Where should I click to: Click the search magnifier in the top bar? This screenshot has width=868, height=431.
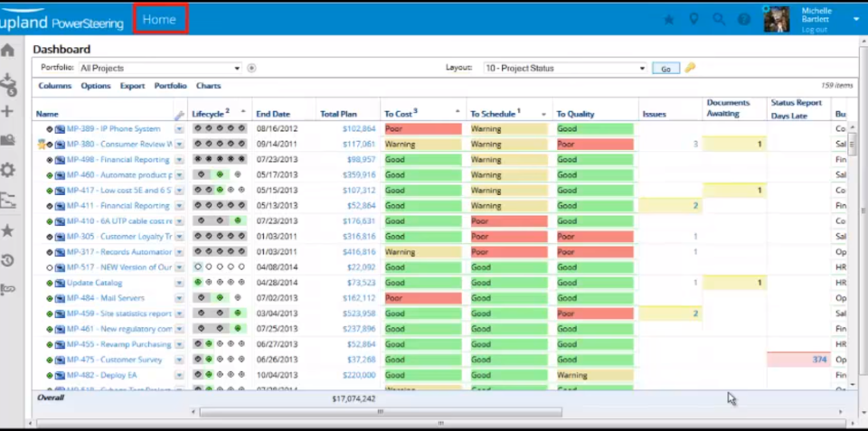(719, 19)
